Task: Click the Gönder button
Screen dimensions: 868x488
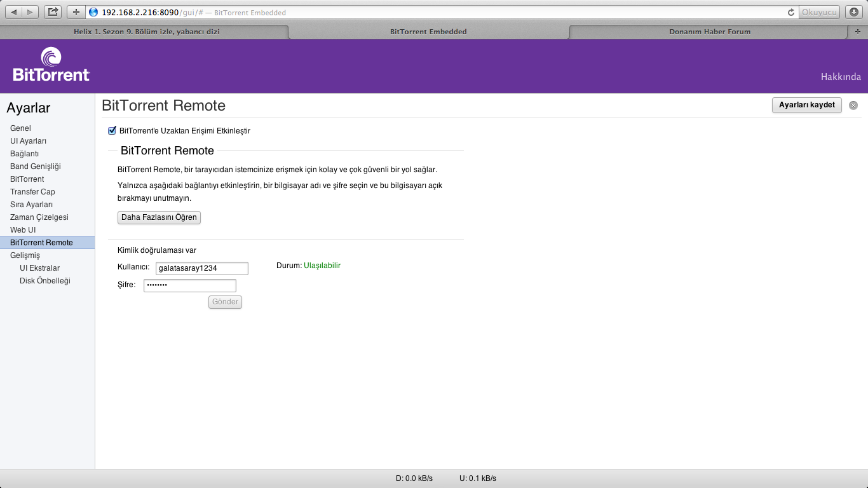Action: (x=225, y=302)
